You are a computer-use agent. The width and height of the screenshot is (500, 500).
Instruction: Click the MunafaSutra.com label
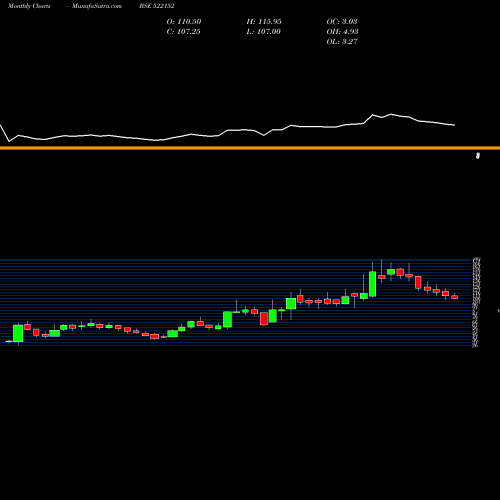[x=97, y=6]
